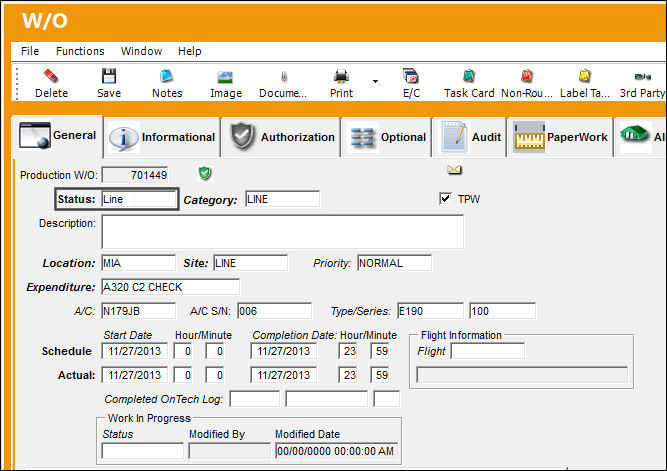667x471 pixels.
Task: Click the Schedule start hour field
Action: point(183,351)
